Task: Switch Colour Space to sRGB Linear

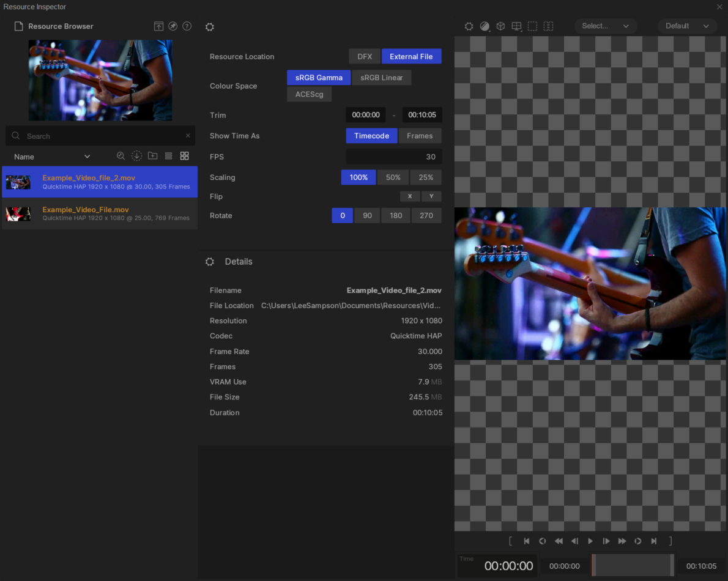Action: pos(381,78)
